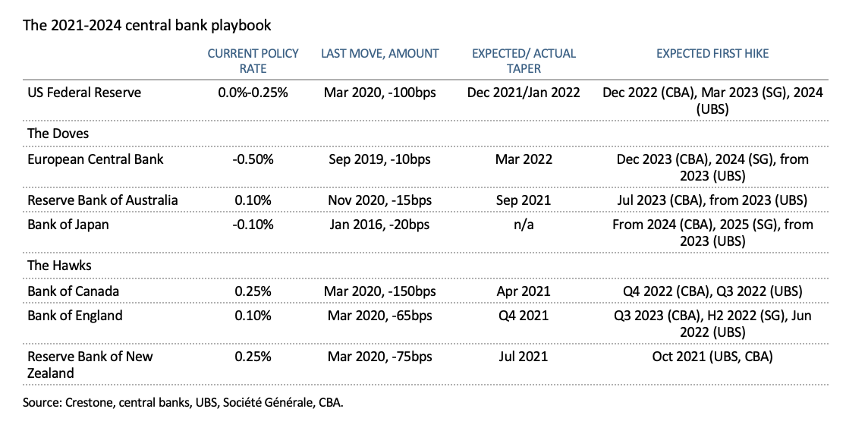Click 'The Hawks' section heading

pos(59,266)
